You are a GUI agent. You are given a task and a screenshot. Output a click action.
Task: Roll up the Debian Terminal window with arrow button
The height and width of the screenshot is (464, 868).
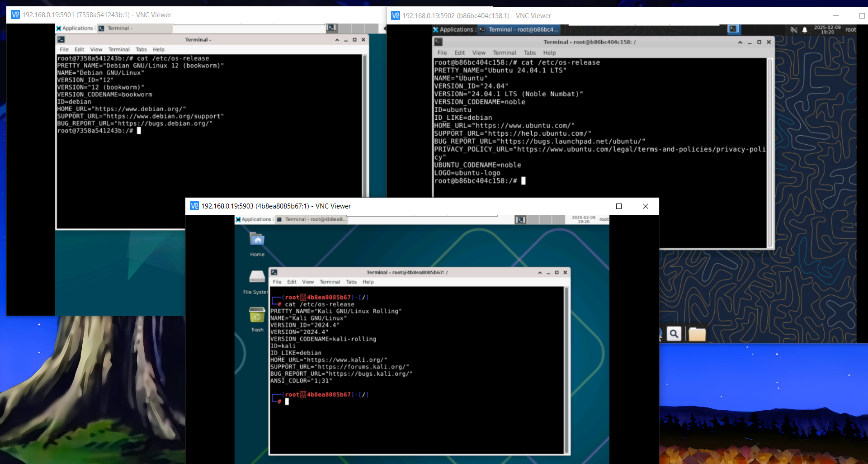coord(337,40)
